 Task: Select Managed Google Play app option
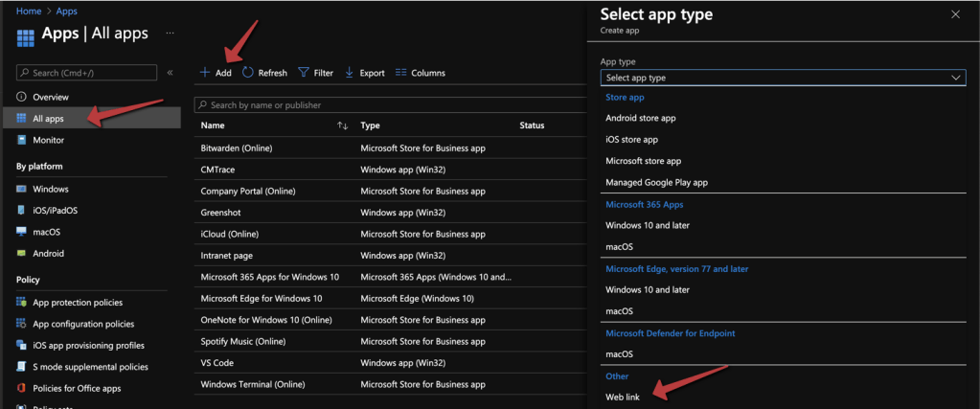coord(656,182)
